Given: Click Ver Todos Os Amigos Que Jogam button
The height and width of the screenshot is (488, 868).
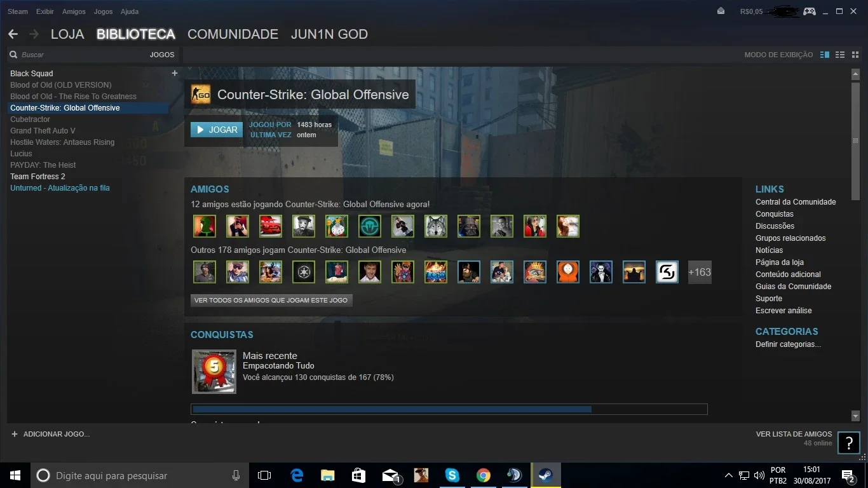Looking at the screenshot, I should [x=271, y=300].
